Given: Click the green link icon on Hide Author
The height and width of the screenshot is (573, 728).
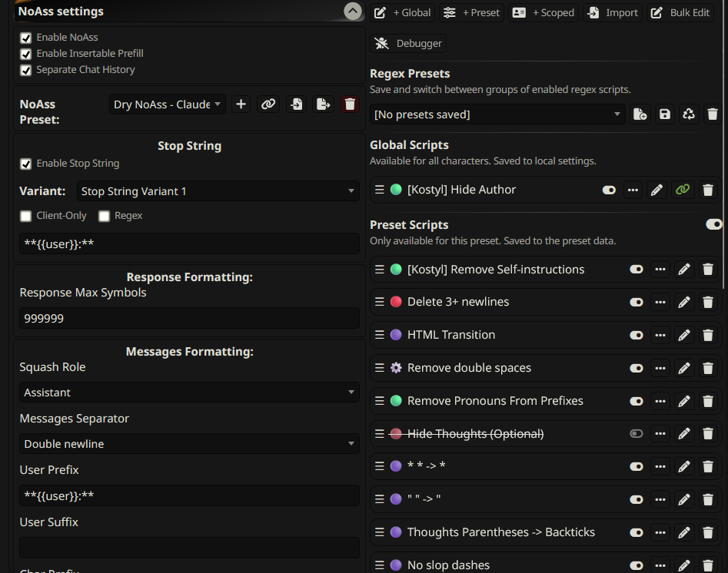Looking at the screenshot, I should (x=682, y=190).
